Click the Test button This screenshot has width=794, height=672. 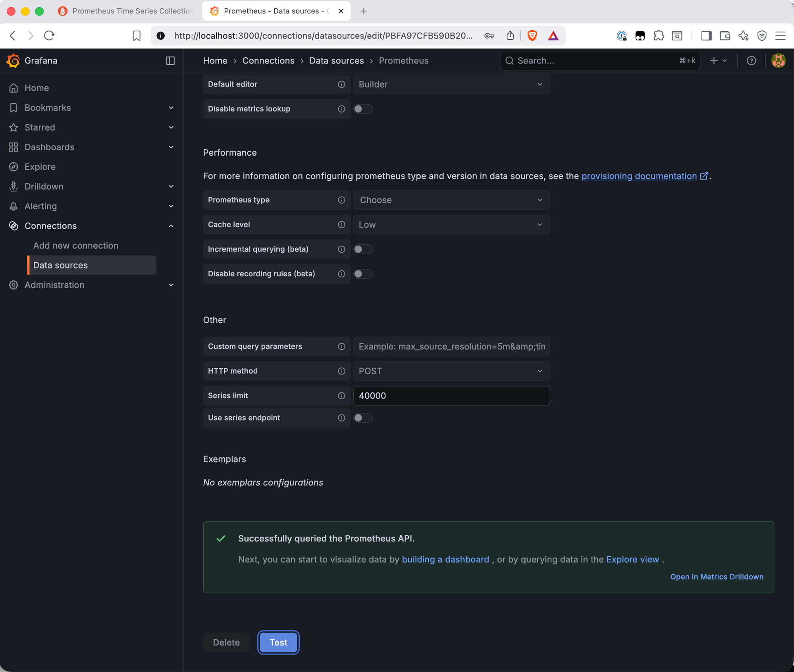[278, 642]
